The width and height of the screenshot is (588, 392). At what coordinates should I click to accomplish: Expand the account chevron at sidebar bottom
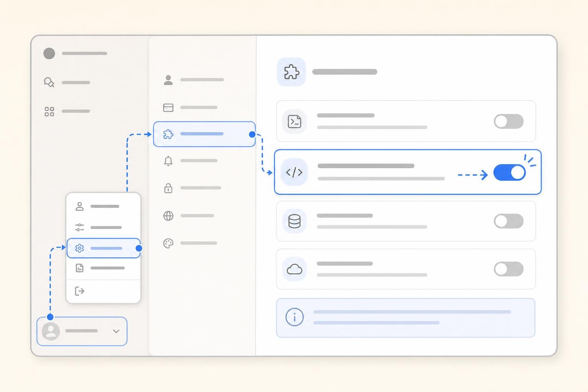[x=116, y=331]
